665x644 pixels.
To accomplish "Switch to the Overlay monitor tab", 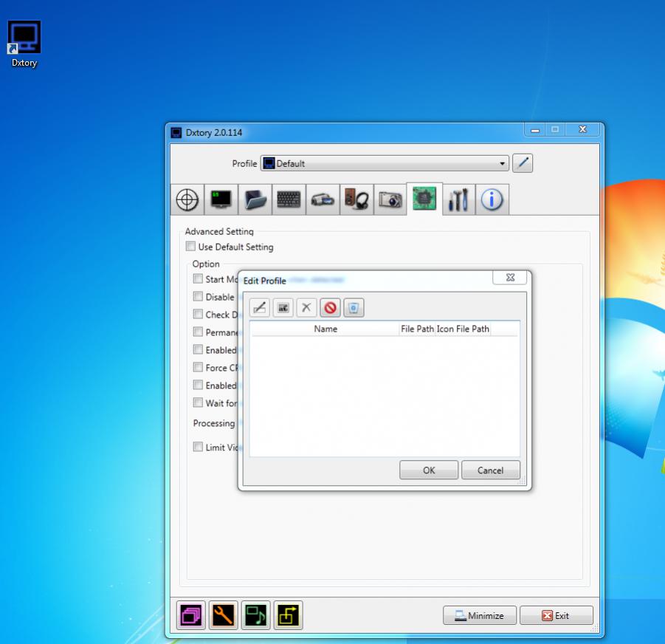I will pyautogui.click(x=221, y=199).
